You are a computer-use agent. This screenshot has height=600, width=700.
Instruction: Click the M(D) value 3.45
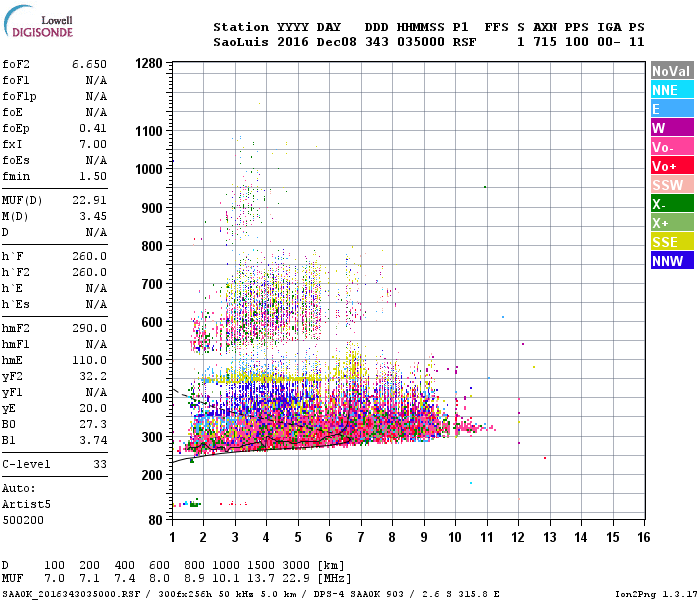click(93, 217)
